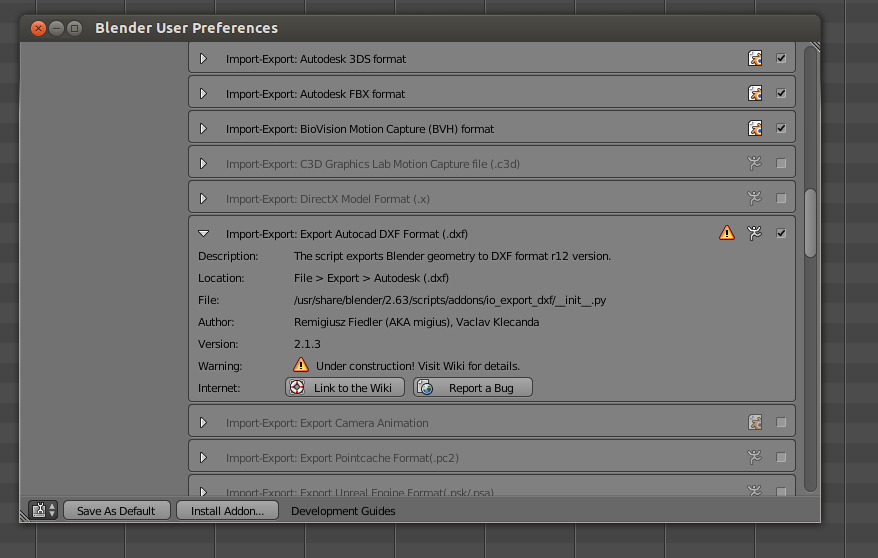Click Save As Default
The height and width of the screenshot is (558, 878).
116,511
